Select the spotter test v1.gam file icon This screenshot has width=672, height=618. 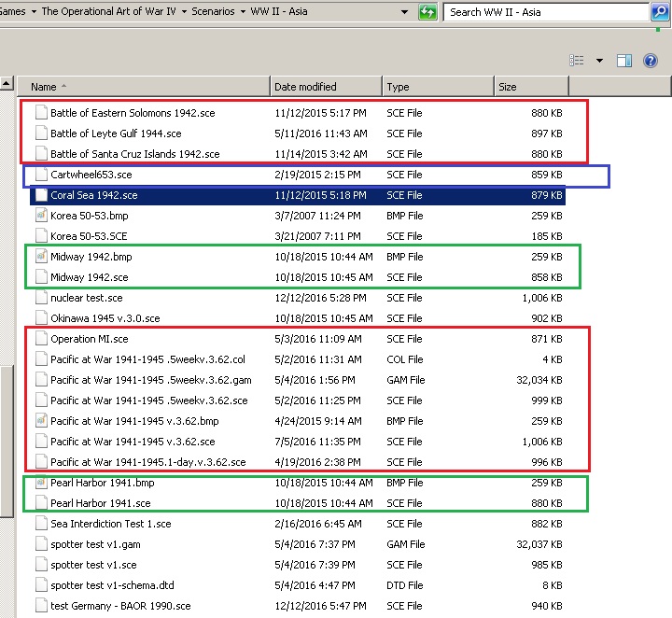[41, 544]
